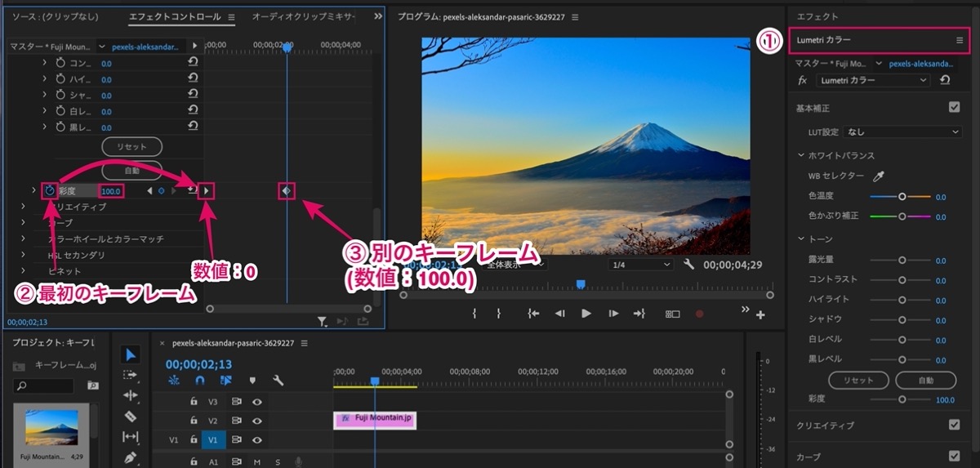This screenshot has height=468, width=980.
Task: Toggle the クリエイティブ checkbox in Lumetri panel
Action: 954,425
